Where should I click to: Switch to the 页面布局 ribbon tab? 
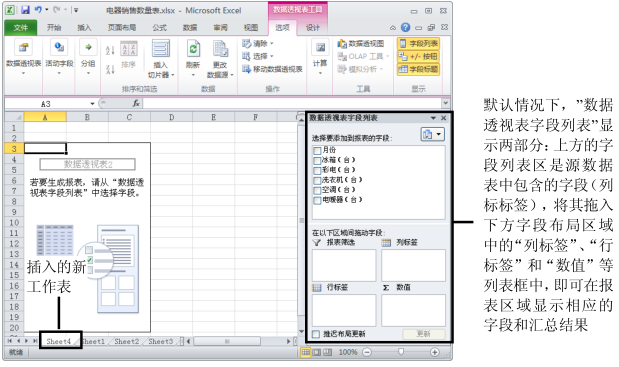[122, 27]
